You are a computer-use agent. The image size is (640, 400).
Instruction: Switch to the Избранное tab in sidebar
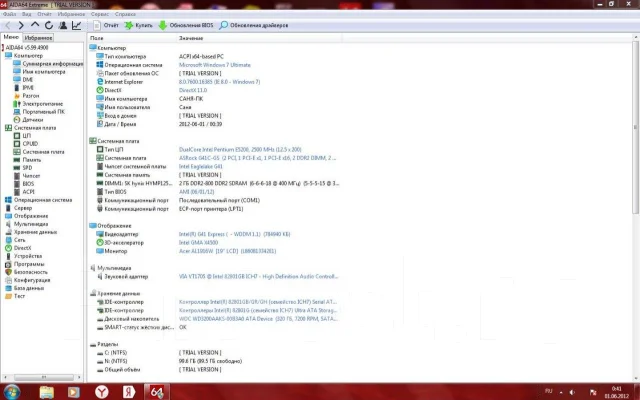(38, 38)
